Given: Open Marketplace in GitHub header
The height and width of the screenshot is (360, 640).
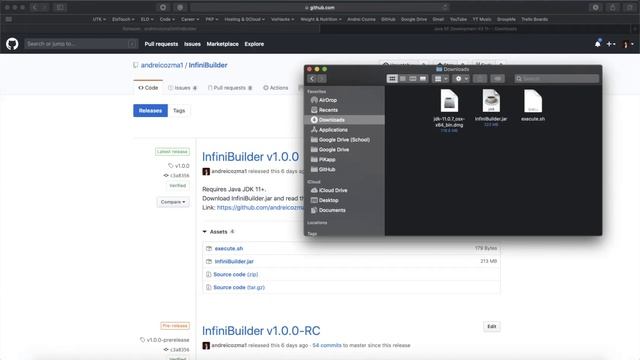Looking at the screenshot, I should click(x=222, y=44).
